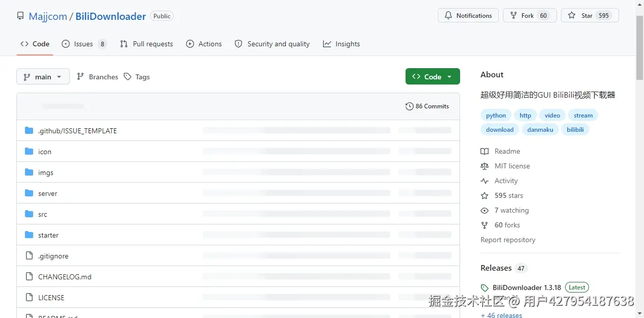Viewport: 644px width, 318px height.
Task: Open the .gitignore file
Action: [53, 256]
